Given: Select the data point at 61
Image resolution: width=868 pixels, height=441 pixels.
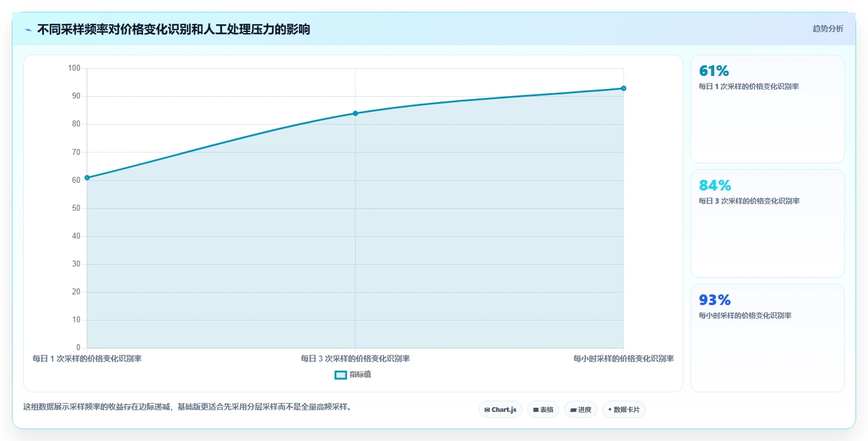Looking at the screenshot, I should (87, 177).
